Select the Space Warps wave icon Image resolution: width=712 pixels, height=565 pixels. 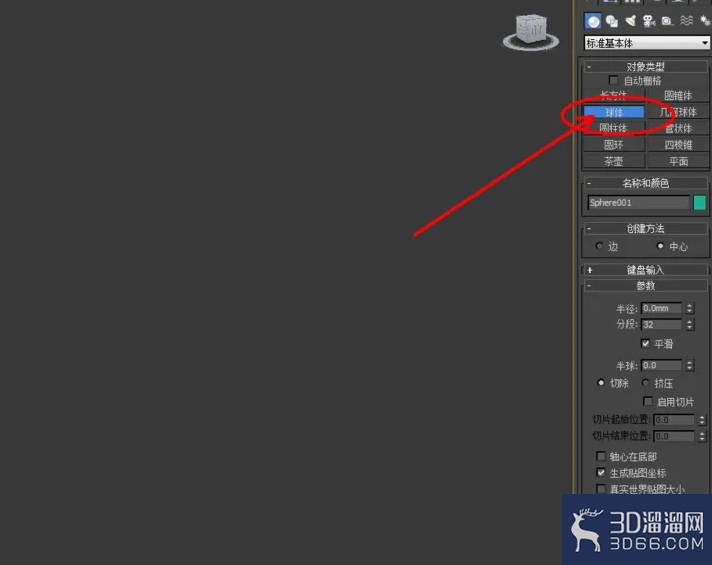(686, 21)
